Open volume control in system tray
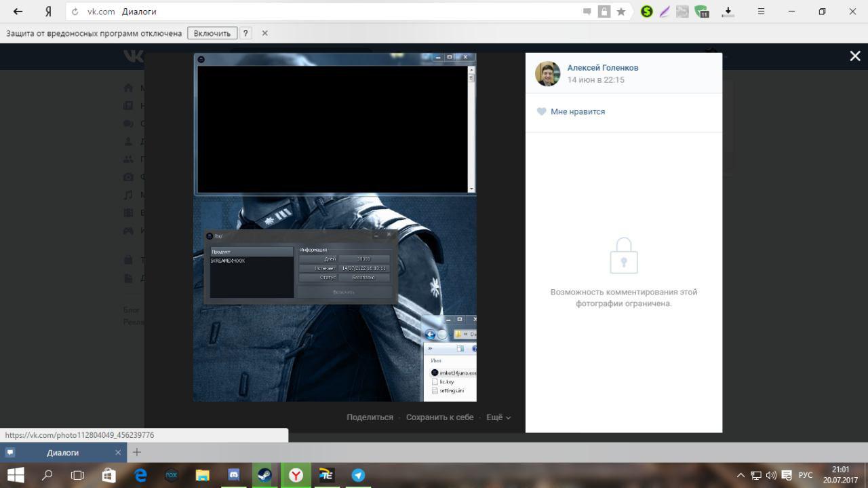The image size is (868, 488). click(771, 475)
